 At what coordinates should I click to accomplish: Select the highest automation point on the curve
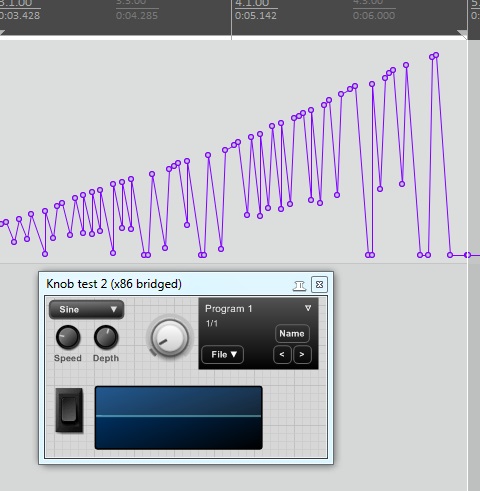[436, 55]
